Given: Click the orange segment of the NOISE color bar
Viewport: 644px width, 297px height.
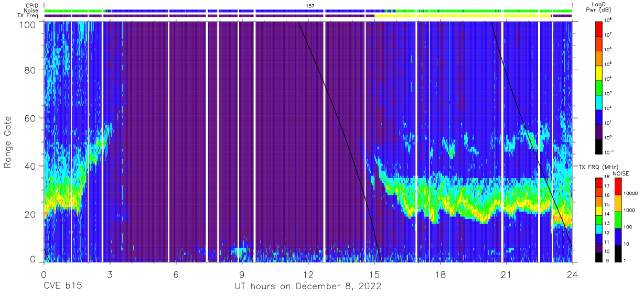Looking at the screenshot, I should point(618,203).
